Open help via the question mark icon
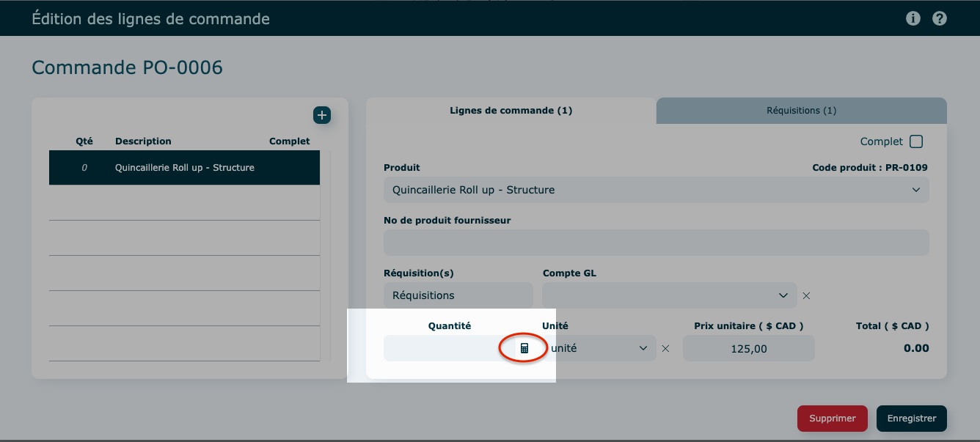Viewport: 980px width, 442px height. [x=940, y=18]
